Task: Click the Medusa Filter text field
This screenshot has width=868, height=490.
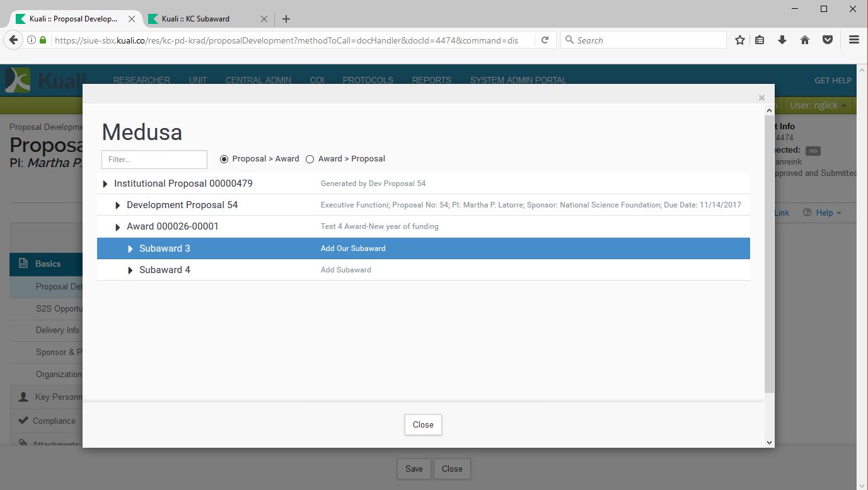Action: click(154, 160)
